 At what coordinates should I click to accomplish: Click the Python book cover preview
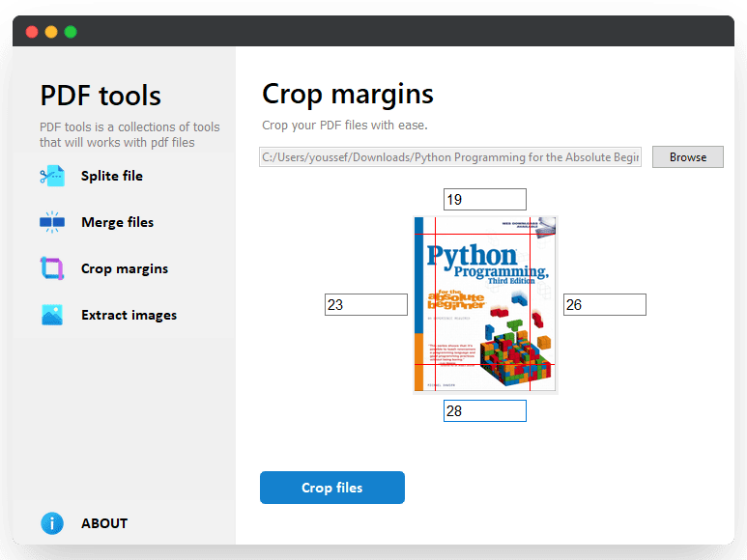pos(485,304)
